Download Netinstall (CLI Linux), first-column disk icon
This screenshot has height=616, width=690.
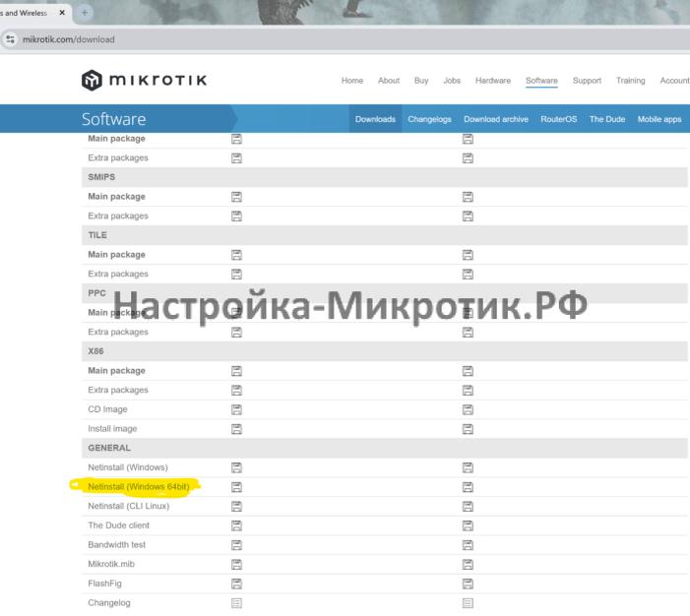(236, 507)
